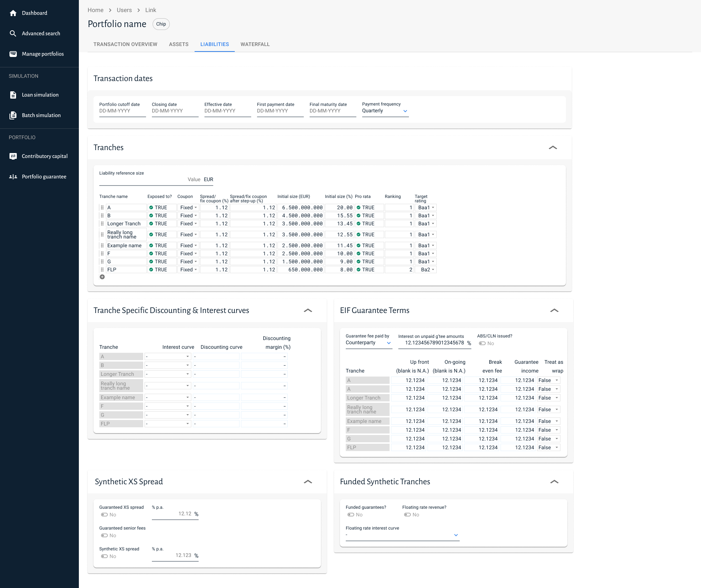The image size is (701, 588).
Task: Open Target rating dropdown for FLP
Action: point(426,270)
